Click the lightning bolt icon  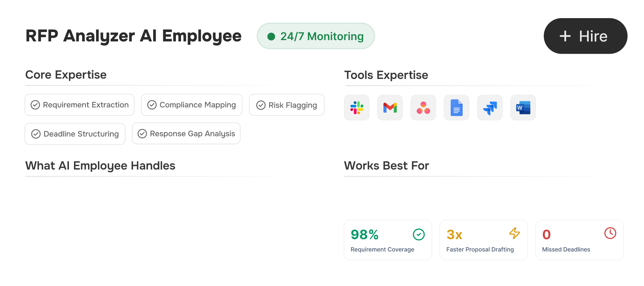[514, 233]
